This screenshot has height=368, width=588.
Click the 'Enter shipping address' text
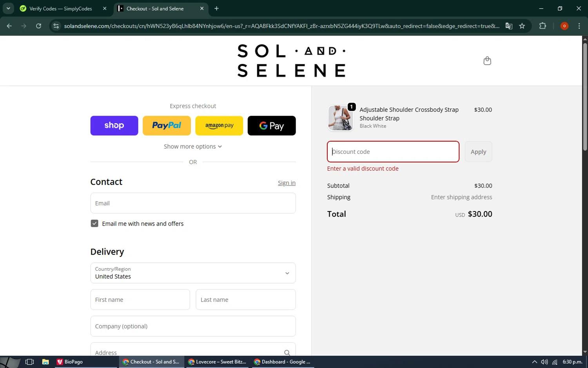click(x=461, y=197)
